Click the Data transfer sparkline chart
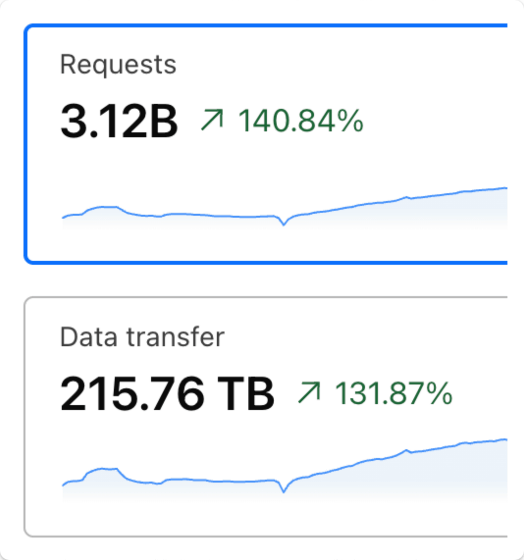Screen dimensions: 524x560 (285, 470)
